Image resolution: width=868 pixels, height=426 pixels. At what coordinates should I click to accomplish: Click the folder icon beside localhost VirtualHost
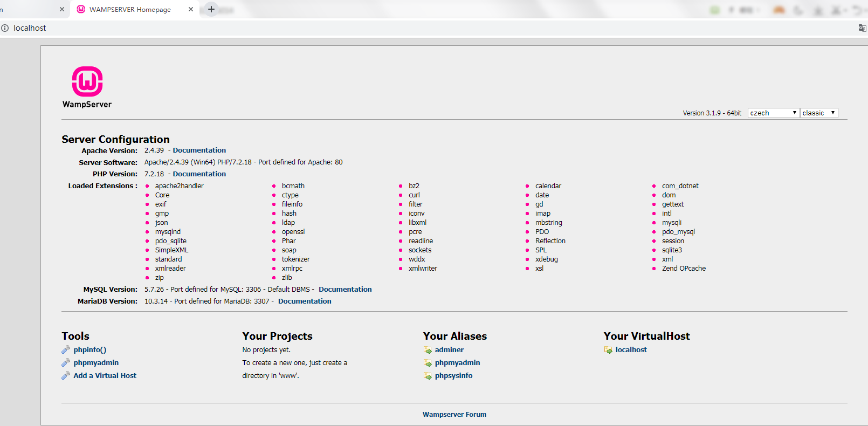tap(608, 350)
